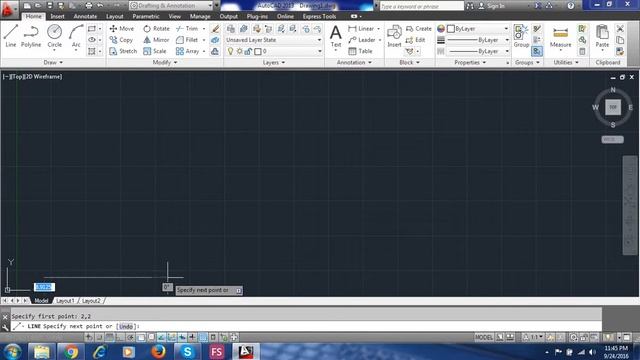Viewport: 640px width, 360px height.
Task: Switch to the Layout2 tab
Action: [91, 301]
